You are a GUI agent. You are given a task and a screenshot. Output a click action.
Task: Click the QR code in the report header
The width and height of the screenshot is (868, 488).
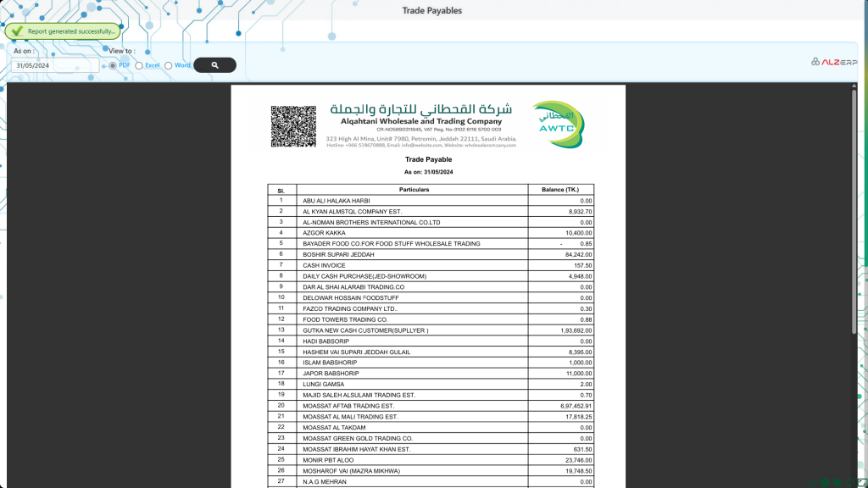[x=293, y=127]
